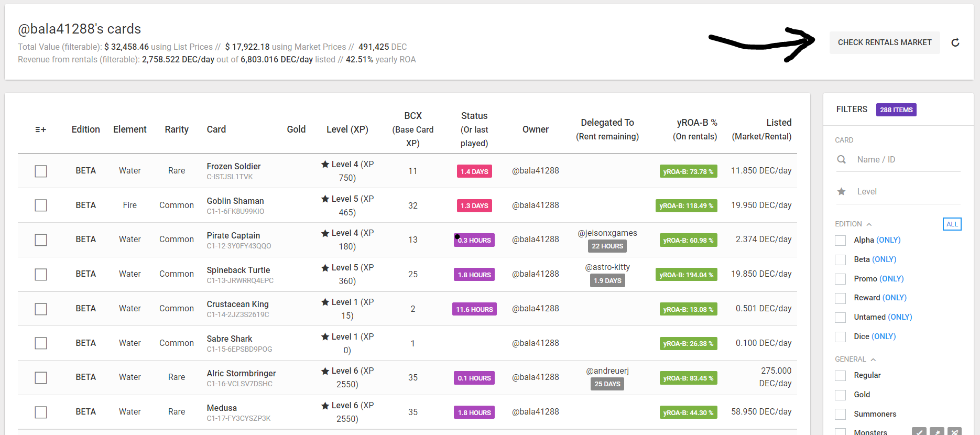The width and height of the screenshot is (980, 435).
Task: Click ONLY link next to Reward
Action: [x=895, y=298]
